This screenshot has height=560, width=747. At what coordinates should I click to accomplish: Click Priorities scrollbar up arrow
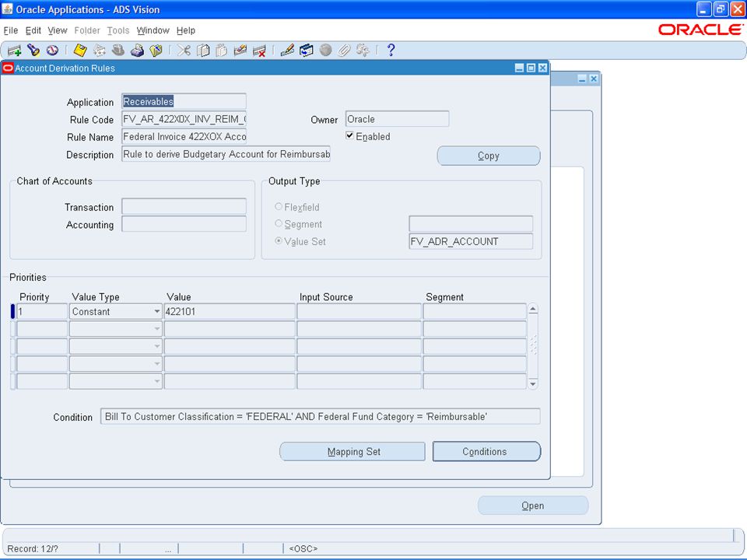(x=533, y=309)
